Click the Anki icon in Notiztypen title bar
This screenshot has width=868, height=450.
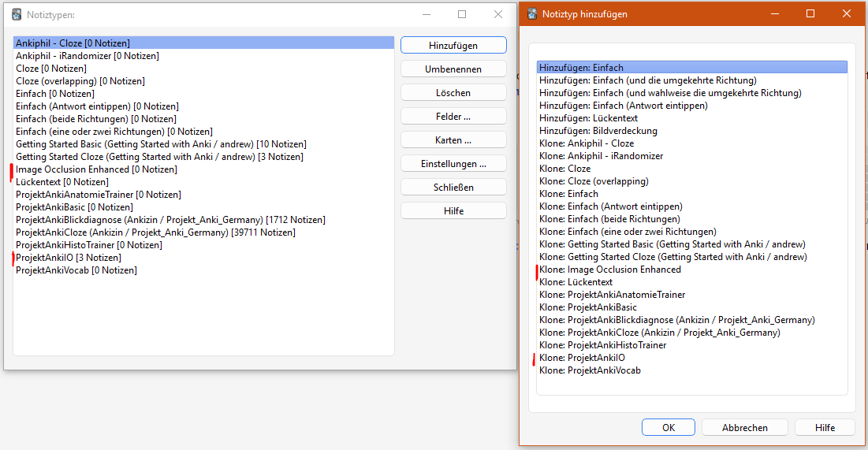[17, 14]
